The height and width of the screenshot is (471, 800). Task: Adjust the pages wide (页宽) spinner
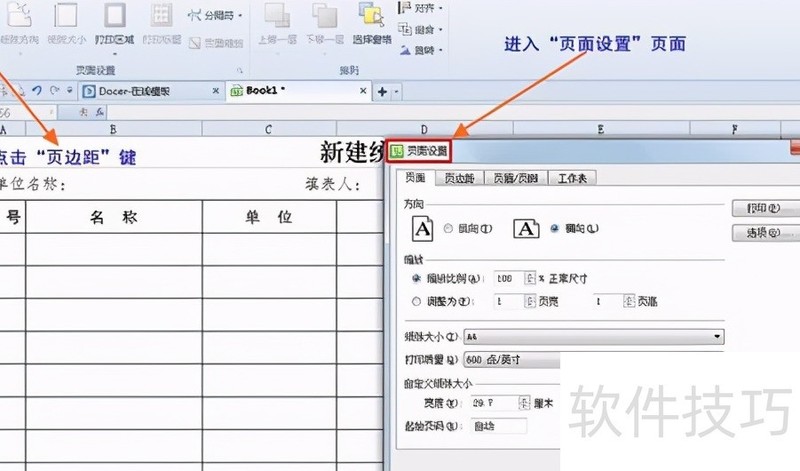tap(530, 302)
